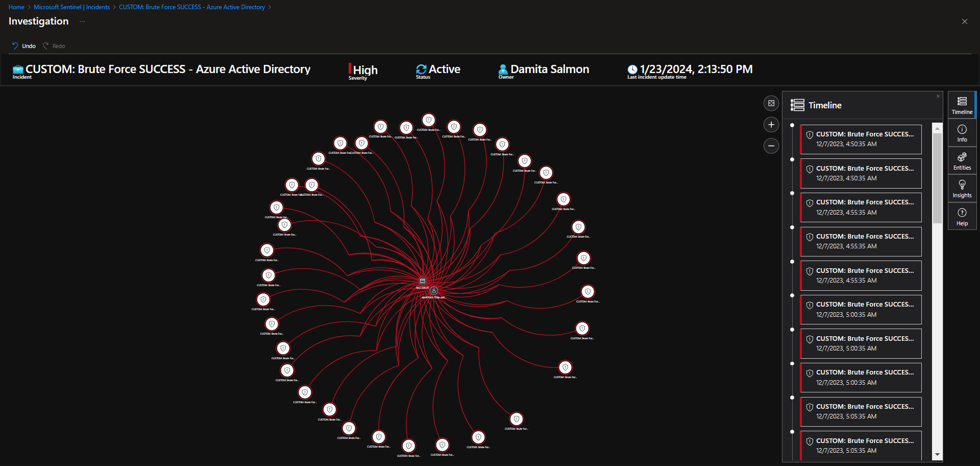Open the Help side tab
980x466 pixels.
click(962, 217)
